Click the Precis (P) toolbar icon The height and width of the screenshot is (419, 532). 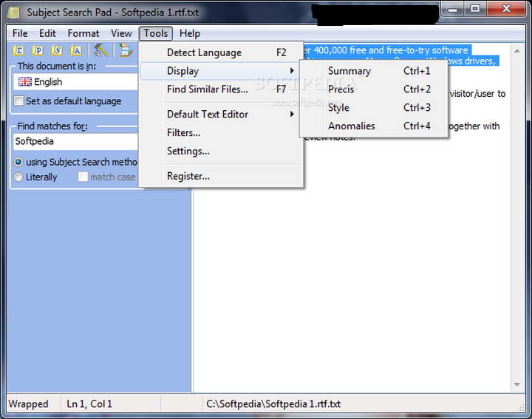point(38,50)
